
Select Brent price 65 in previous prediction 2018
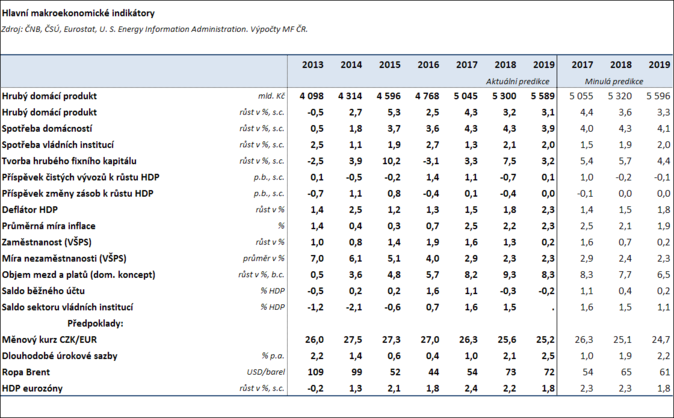point(626,372)
